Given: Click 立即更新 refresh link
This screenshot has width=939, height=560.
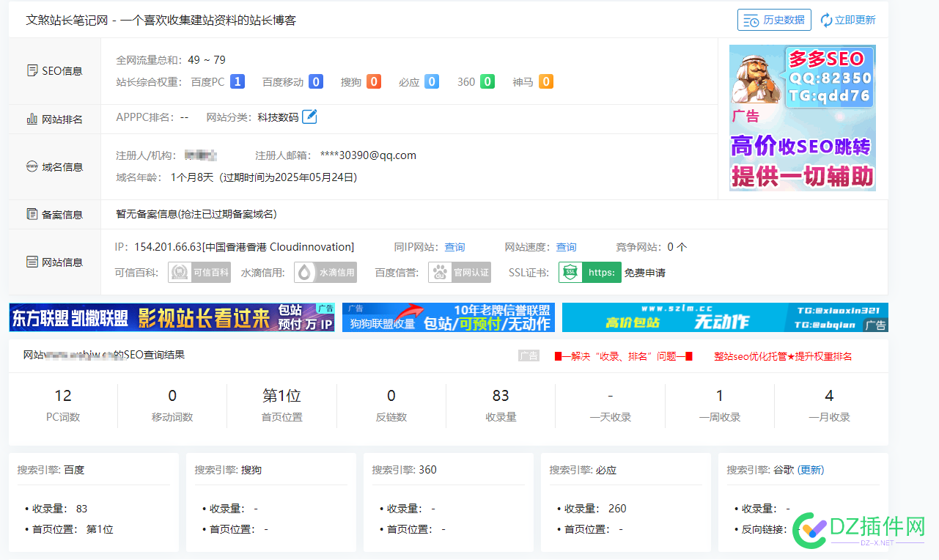Looking at the screenshot, I should pyautogui.click(x=855, y=20).
